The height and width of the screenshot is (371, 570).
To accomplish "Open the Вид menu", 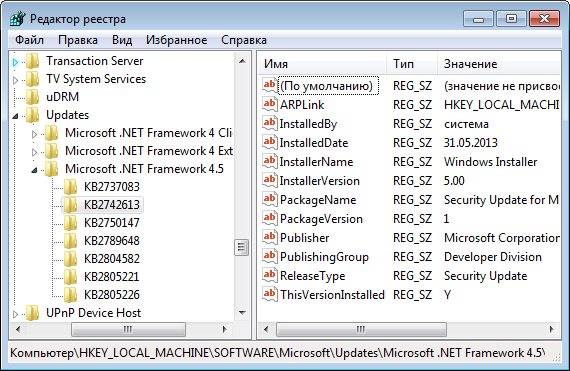I will click(122, 40).
